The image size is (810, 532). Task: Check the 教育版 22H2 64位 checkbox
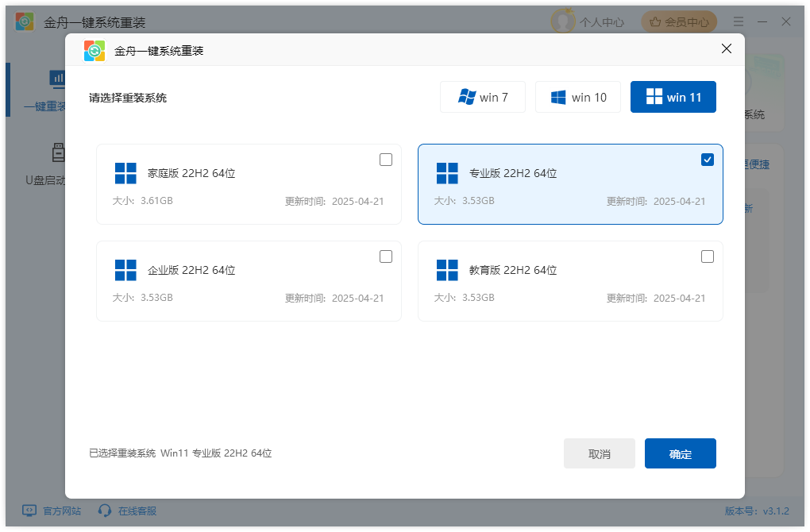pos(708,256)
